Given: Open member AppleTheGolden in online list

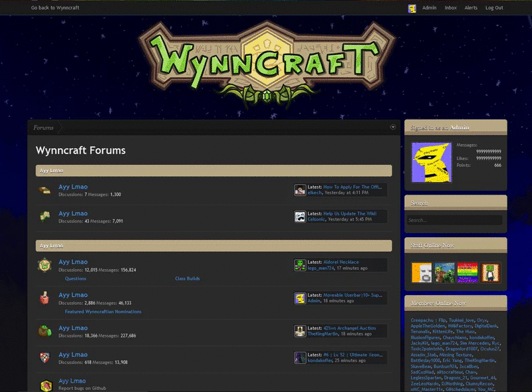Looking at the screenshot, I should [x=428, y=326].
